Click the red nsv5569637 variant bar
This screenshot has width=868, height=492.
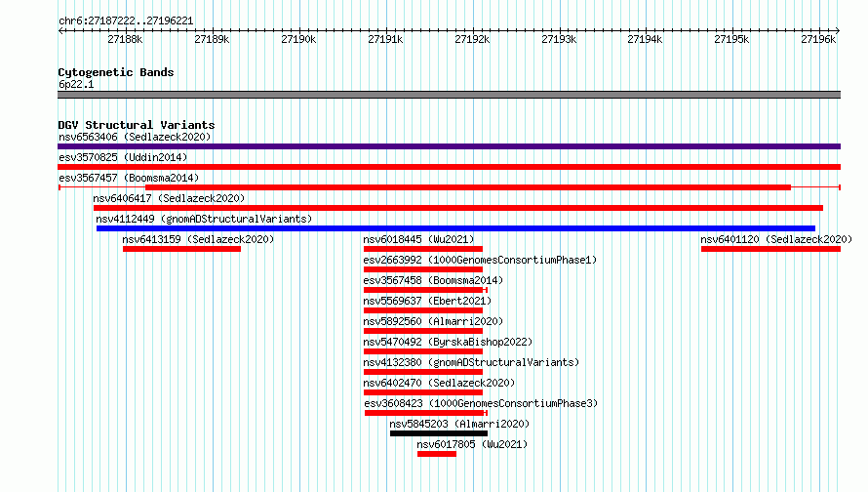423,310
